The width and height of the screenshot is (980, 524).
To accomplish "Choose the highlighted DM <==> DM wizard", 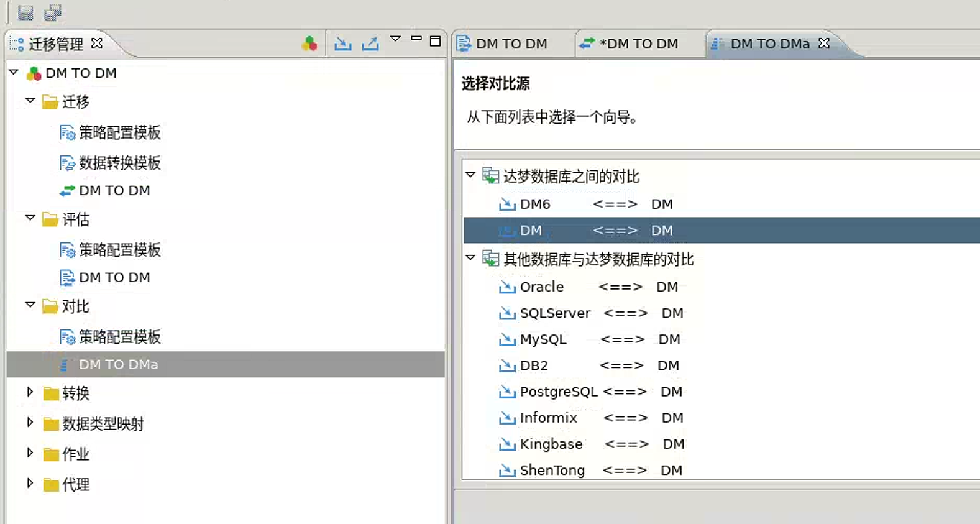I will (721, 230).
